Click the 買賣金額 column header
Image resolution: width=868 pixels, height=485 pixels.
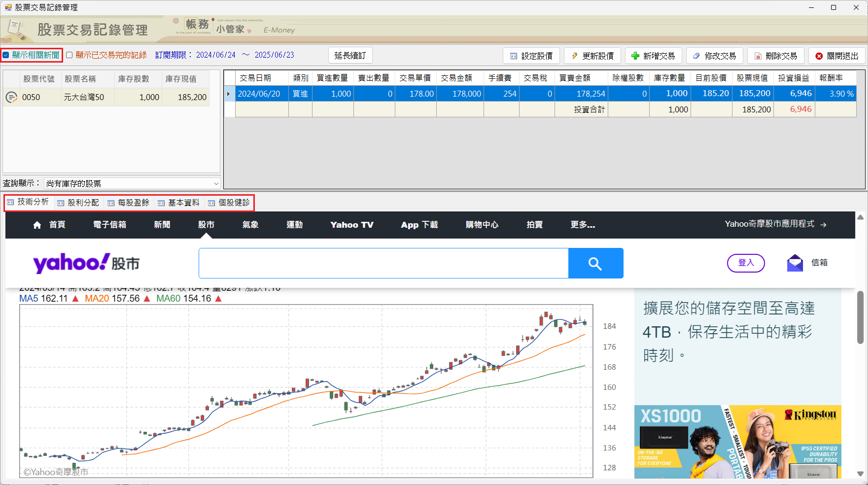(x=581, y=78)
